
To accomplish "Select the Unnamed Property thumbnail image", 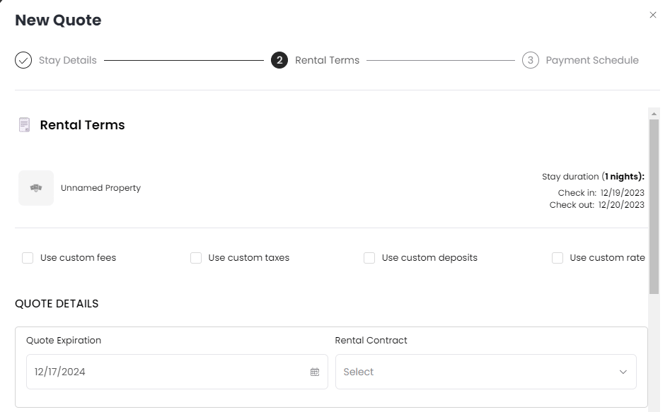I will click(x=36, y=188).
